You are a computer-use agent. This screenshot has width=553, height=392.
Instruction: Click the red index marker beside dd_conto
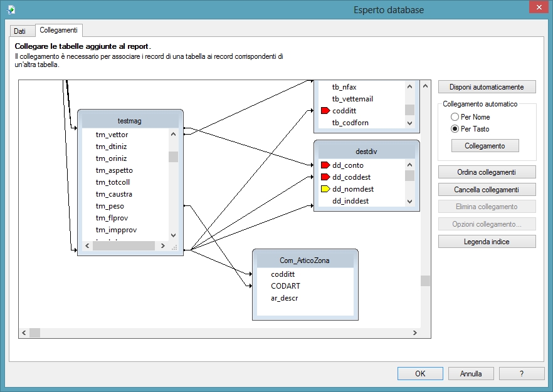pos(325,165)
